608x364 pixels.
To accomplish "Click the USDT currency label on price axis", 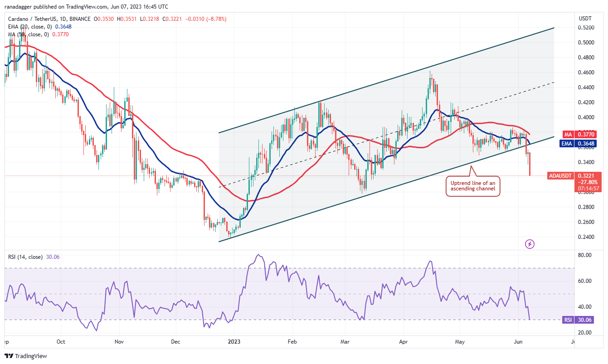I will coord(585,18).
